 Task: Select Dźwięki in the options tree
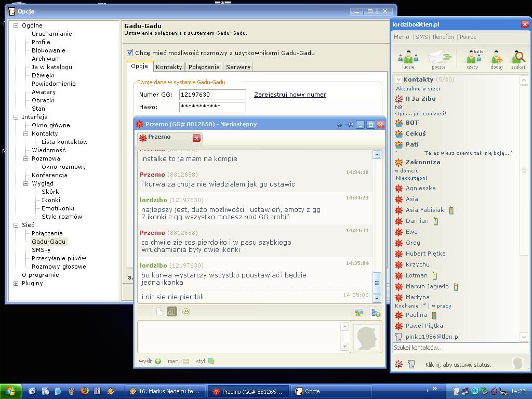click(x=43, y=75)
